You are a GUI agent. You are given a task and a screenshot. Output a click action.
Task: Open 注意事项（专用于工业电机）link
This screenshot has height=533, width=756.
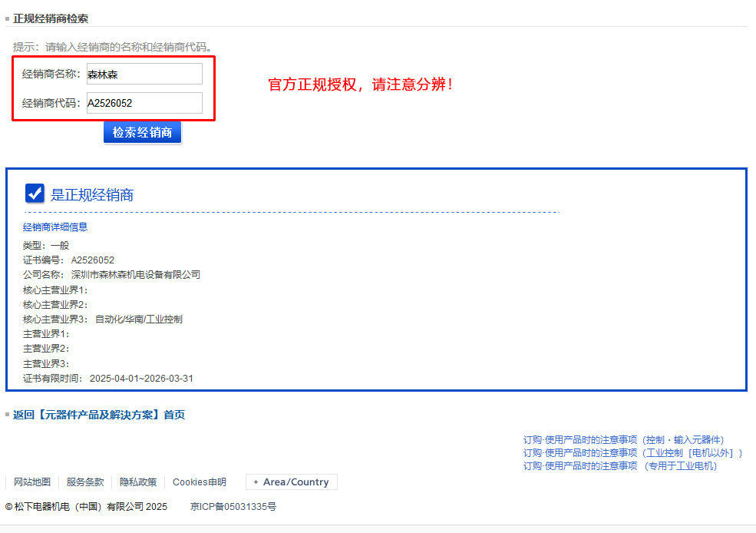tap(620, 466)
